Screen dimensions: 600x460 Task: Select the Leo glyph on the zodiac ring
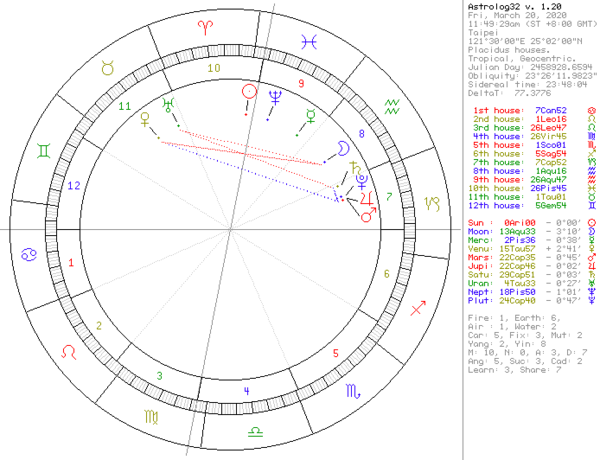pyautogui.click(x=67, y=351)
